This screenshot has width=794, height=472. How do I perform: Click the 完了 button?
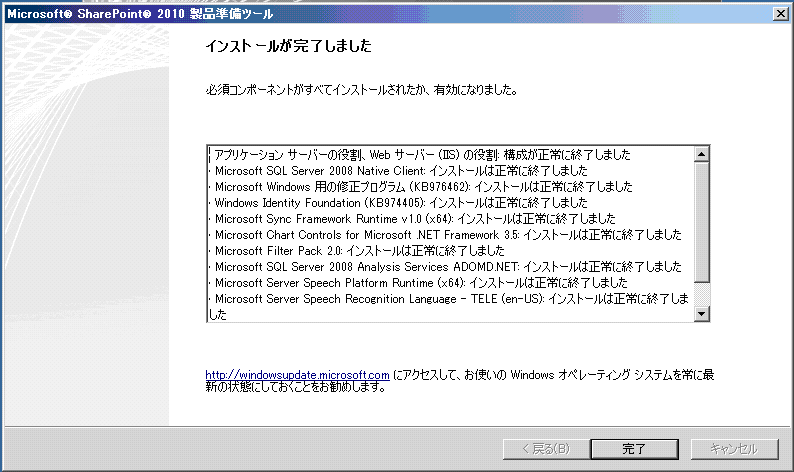point(634,449)
